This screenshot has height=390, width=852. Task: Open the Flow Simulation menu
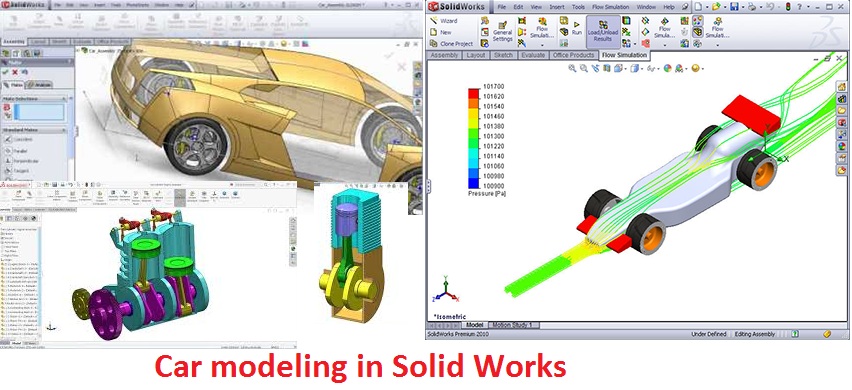click(610, 7)
